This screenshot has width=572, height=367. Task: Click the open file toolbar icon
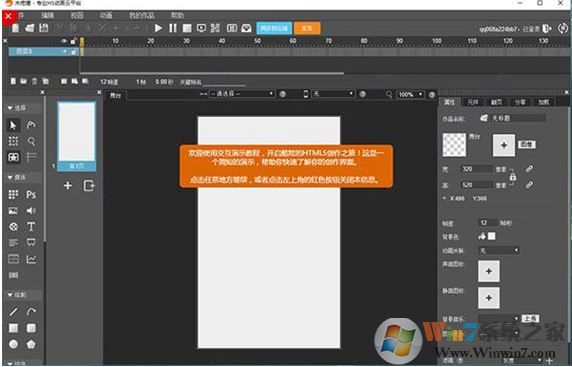(x=30, y=28)
